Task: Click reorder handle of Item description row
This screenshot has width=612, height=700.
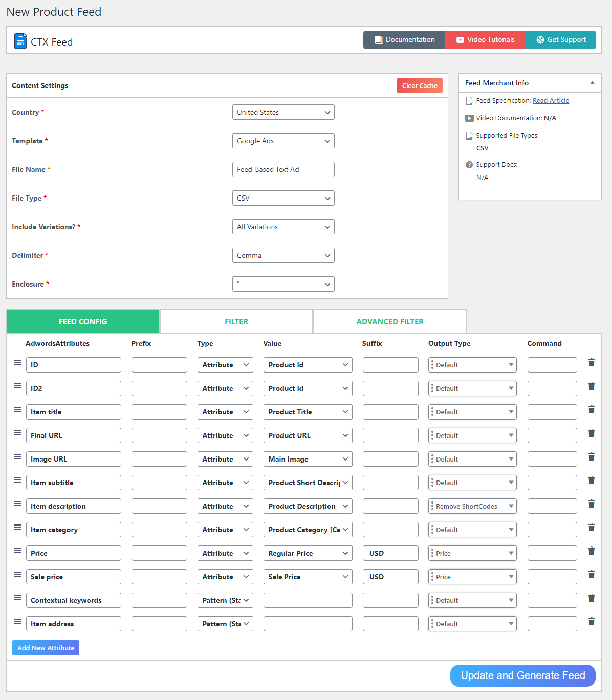Action: click(x=17, y=504)
